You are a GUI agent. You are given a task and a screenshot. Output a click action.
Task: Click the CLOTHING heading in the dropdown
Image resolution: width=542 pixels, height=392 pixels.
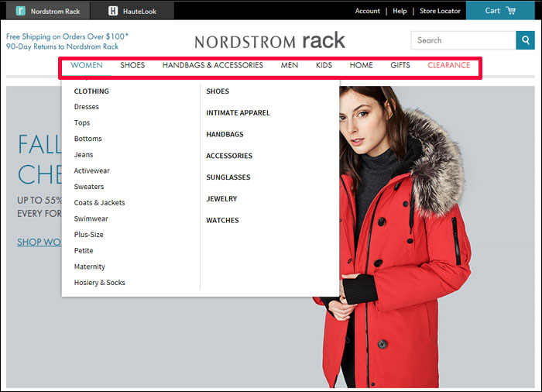coord(91,91)
